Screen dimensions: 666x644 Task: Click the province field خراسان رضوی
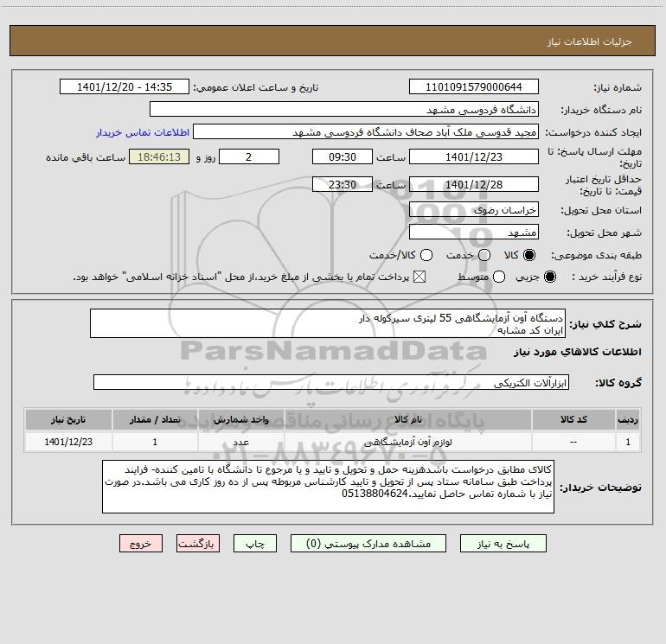474,209
